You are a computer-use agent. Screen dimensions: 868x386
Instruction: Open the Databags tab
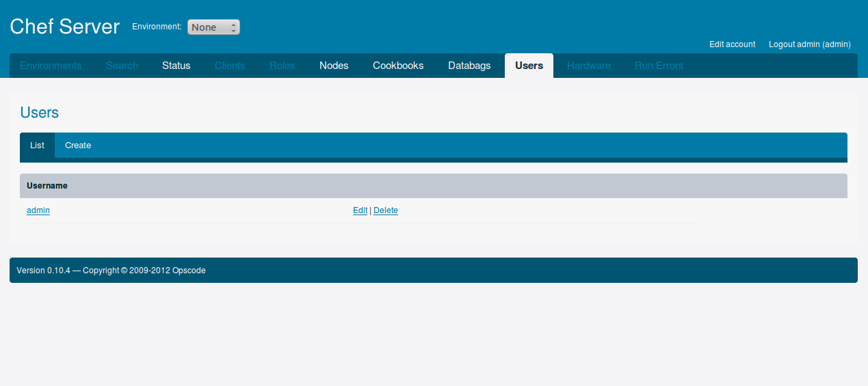click(x=469, y=66)
